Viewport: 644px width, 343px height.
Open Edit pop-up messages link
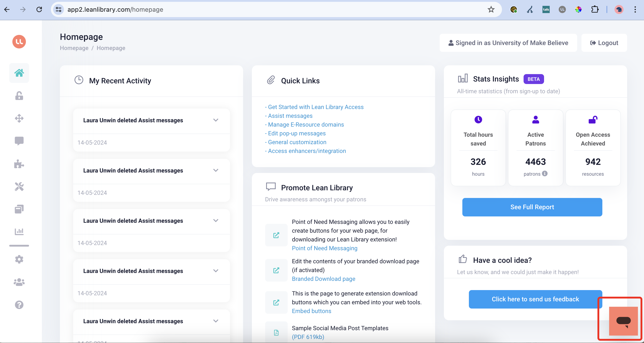297,133
